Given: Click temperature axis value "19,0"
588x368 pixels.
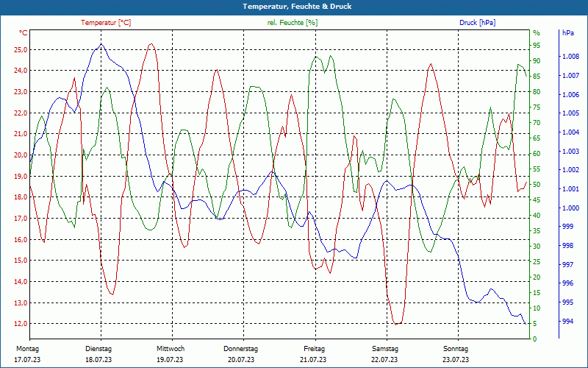Looking at the screenshot, I should 21,176.
